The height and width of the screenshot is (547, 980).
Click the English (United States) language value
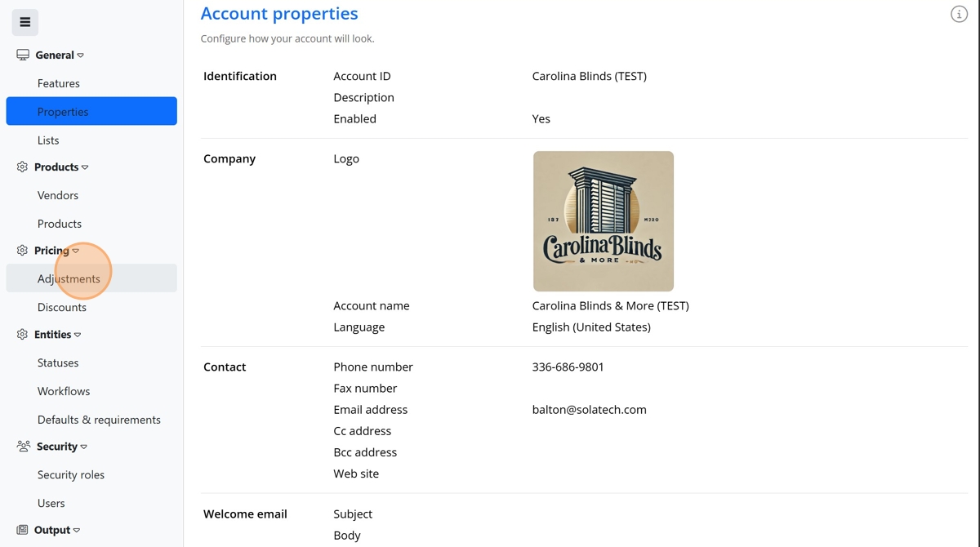pyautogui.click(x=591, y=327)
